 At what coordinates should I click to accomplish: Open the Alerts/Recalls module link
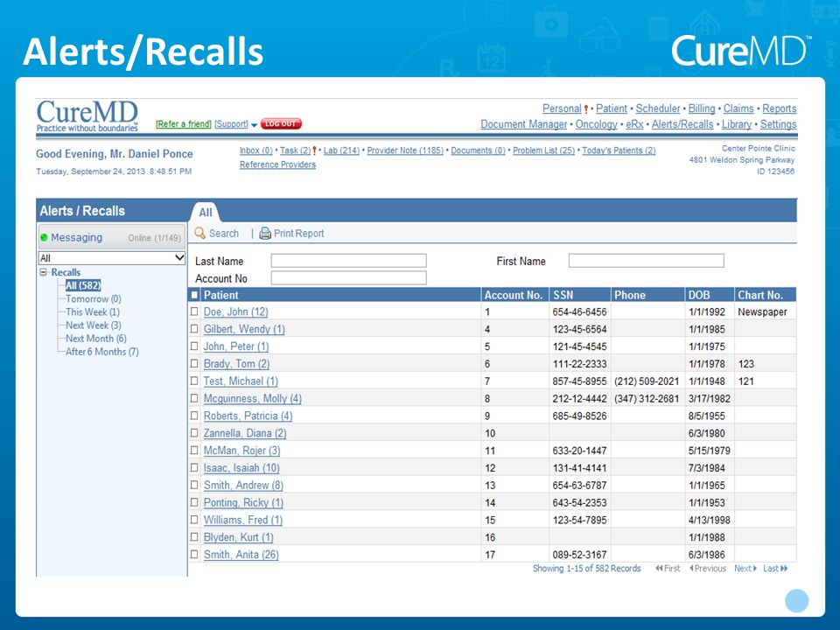point(682,124)
